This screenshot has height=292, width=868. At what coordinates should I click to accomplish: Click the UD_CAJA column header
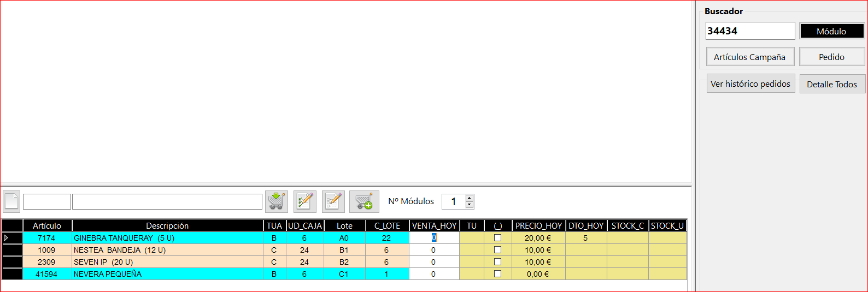click(x=305, y=225)
